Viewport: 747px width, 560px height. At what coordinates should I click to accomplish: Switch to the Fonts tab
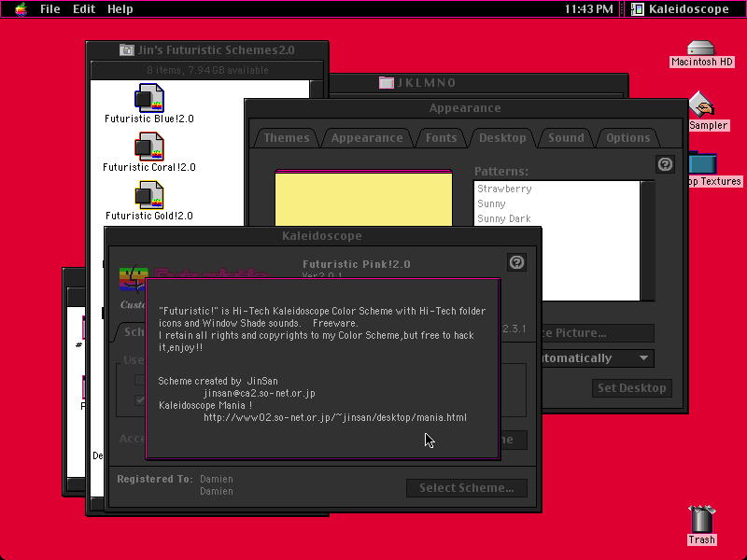pos(441,137)
